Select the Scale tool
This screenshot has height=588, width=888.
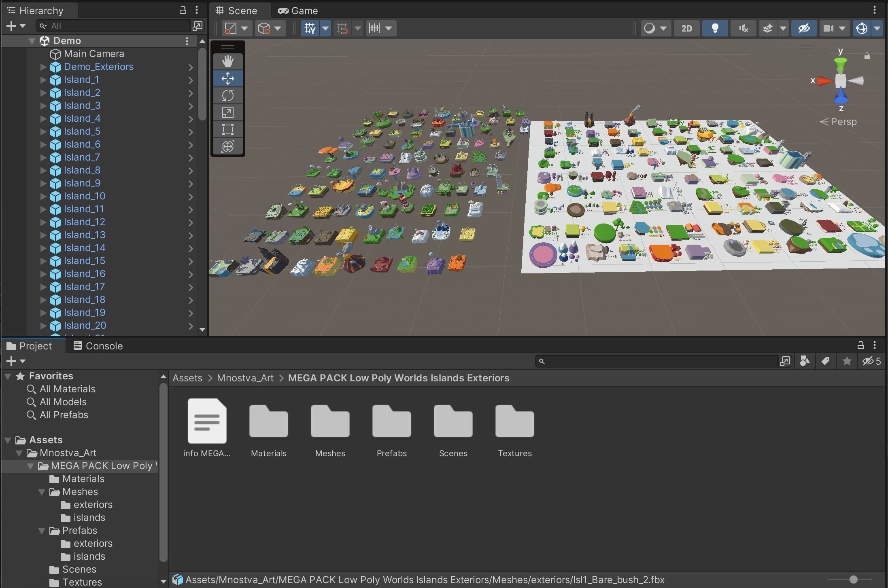point(227,112)
